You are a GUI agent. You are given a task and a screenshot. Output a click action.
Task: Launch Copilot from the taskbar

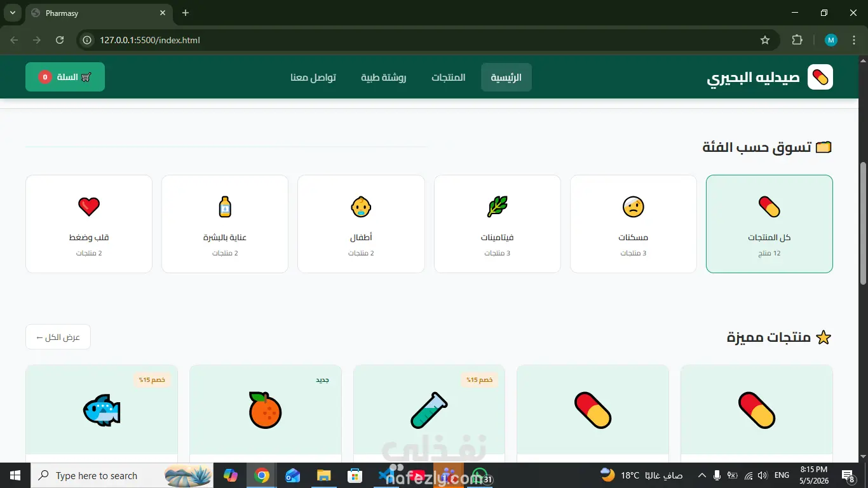click(230, 475)
